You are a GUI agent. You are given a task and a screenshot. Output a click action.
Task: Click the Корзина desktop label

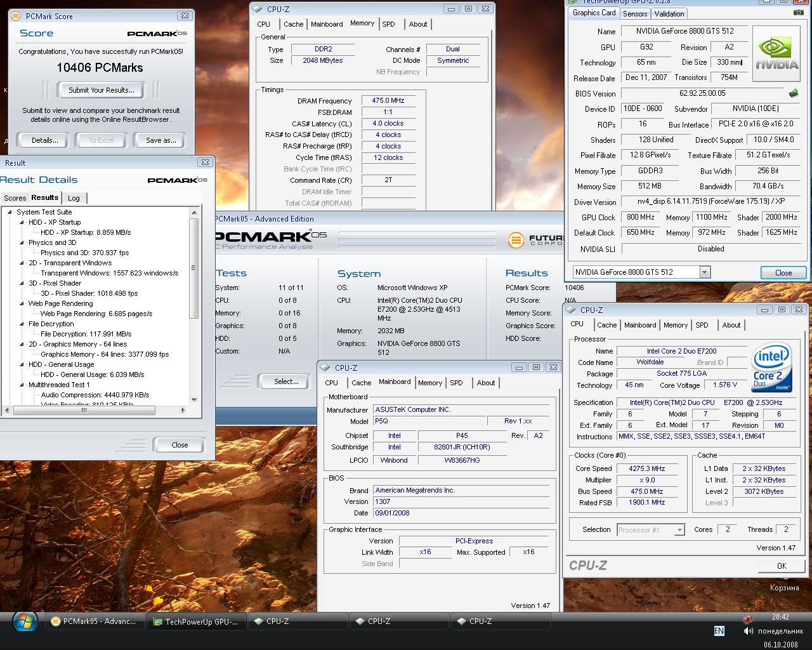click(x=784, y=588)
